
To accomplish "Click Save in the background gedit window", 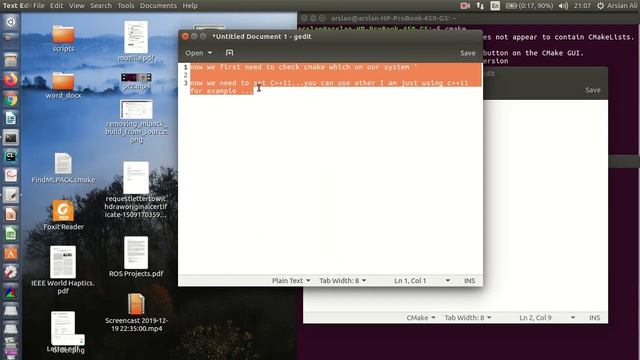I will click(x=593, y=90).
